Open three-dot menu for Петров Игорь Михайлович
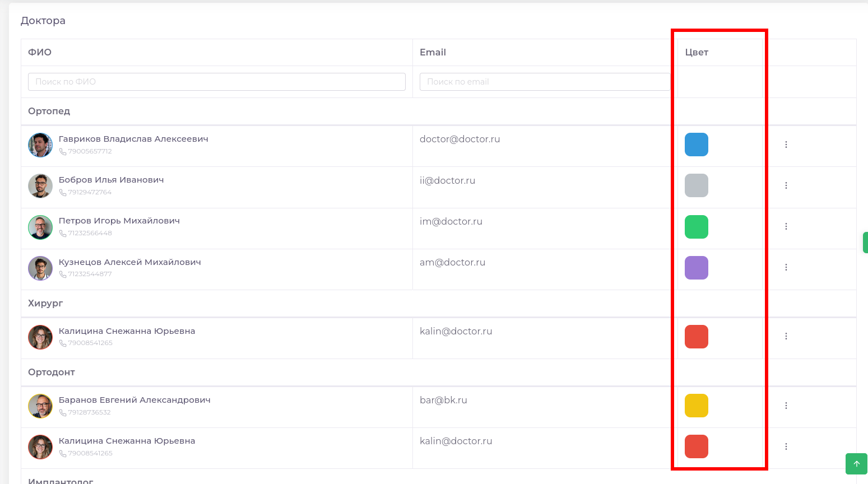 (x=786, y=226)
